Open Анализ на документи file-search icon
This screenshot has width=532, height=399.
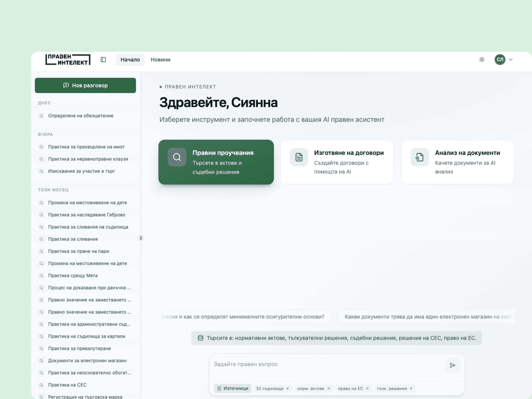pyautogui.click(x=420, y=157)
